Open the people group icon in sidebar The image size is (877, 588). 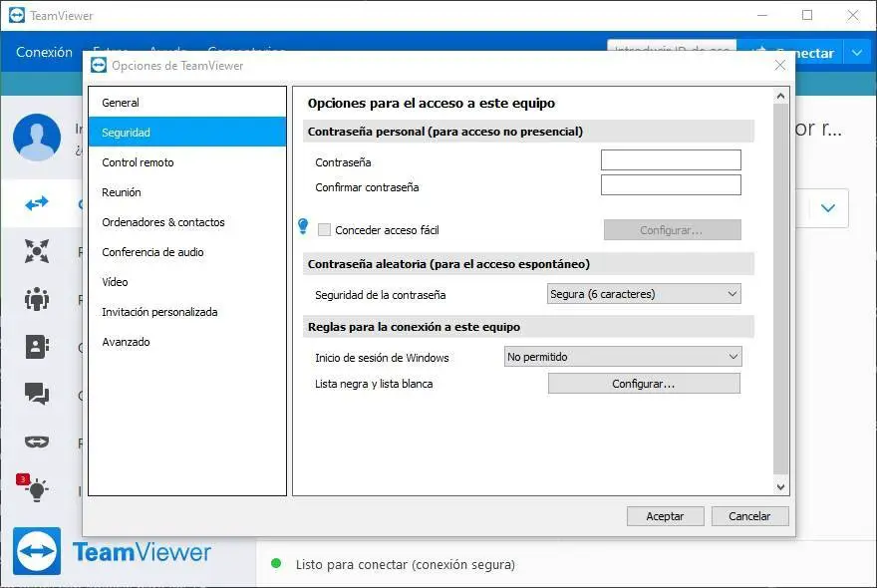37,299
